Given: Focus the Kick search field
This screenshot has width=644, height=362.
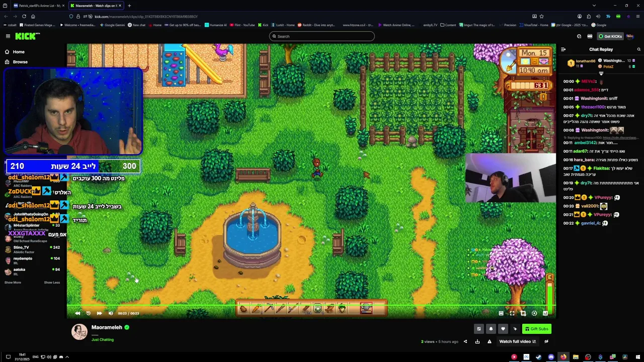Looking at the screenshot, I should click(322, 36).
